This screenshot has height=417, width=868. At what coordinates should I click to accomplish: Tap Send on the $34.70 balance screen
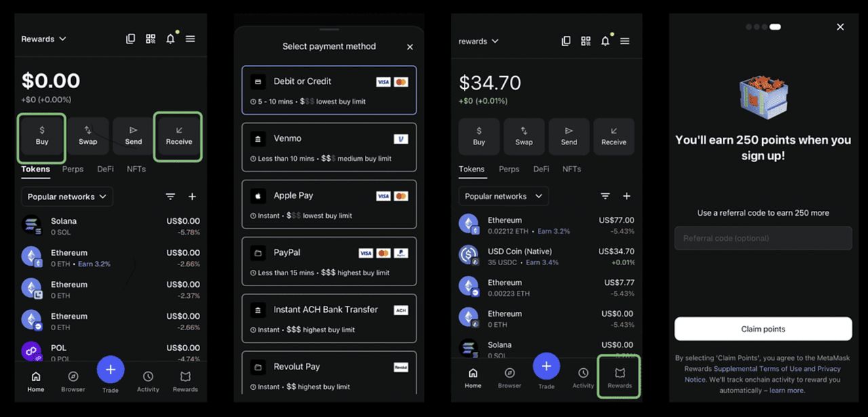point(569,137)
